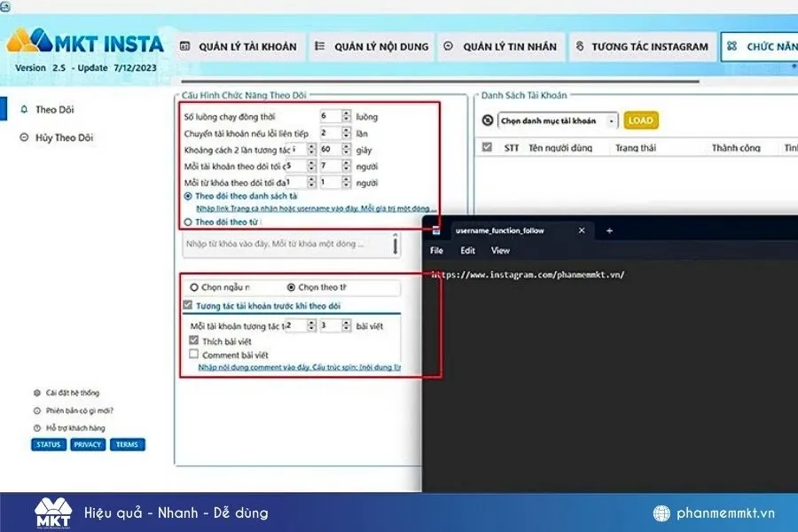Select the Chọn ngẫu nhiên radio option

[194, 287]
